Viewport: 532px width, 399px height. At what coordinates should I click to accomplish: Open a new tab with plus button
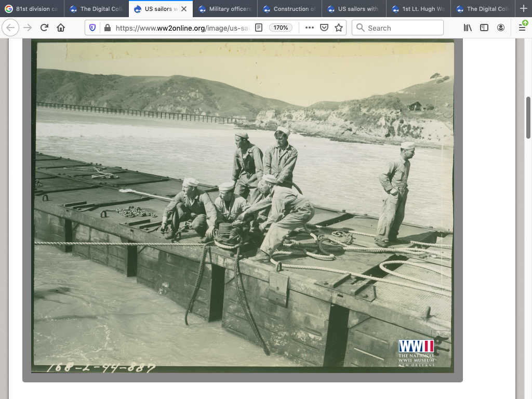click(x=523, y=9)
